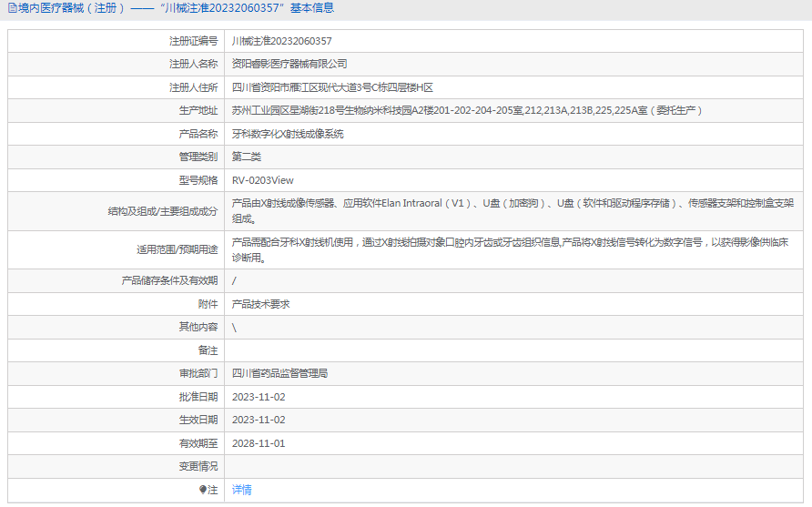Select intended use text starting 产品需配合牙科X射线机使用
This screenshot has height=507, width=812.
[x=510, y=249]
